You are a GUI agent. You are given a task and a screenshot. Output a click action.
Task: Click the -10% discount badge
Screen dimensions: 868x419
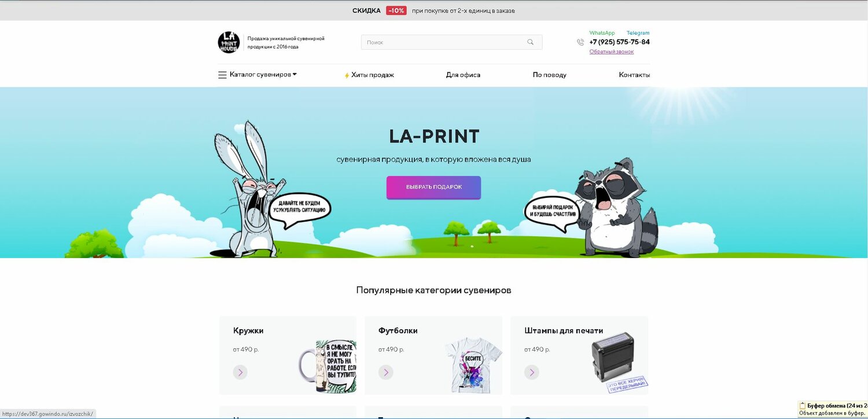(x=396, y=10)
